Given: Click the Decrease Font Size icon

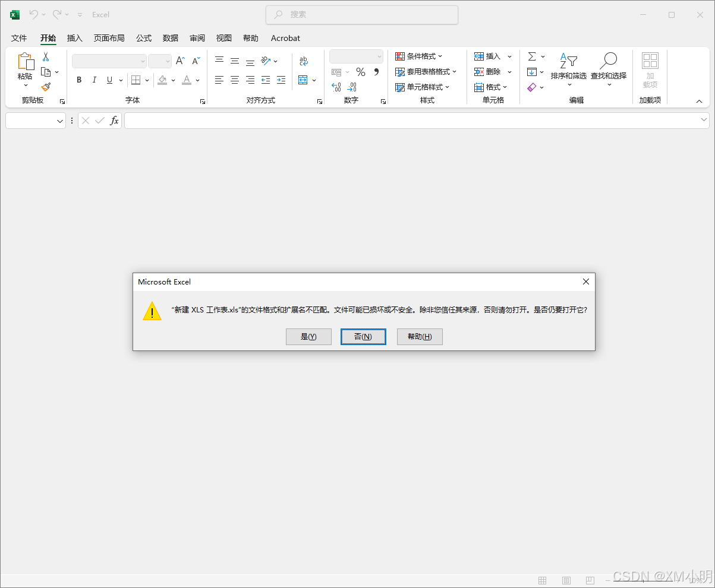Looking at the screenshot, I should click(196, 61).
